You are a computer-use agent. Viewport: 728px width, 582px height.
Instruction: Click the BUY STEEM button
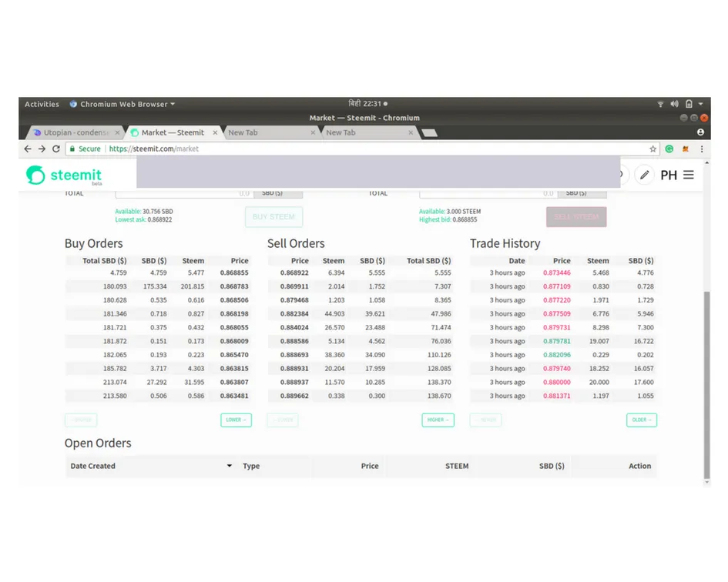273,217
